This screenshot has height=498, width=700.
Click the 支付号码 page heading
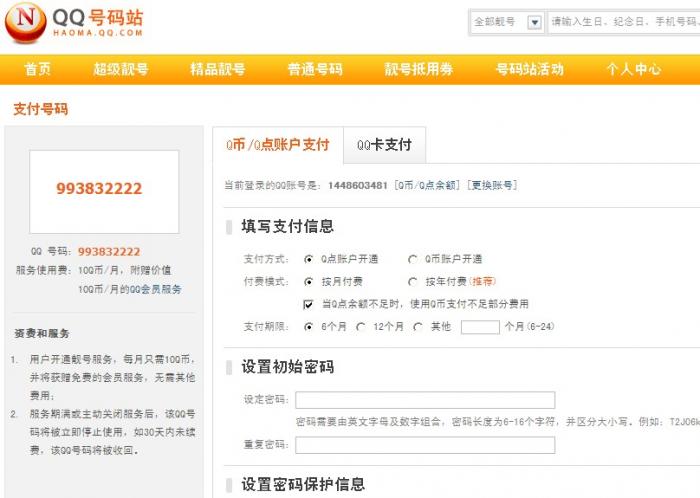[x=41, y=109]
